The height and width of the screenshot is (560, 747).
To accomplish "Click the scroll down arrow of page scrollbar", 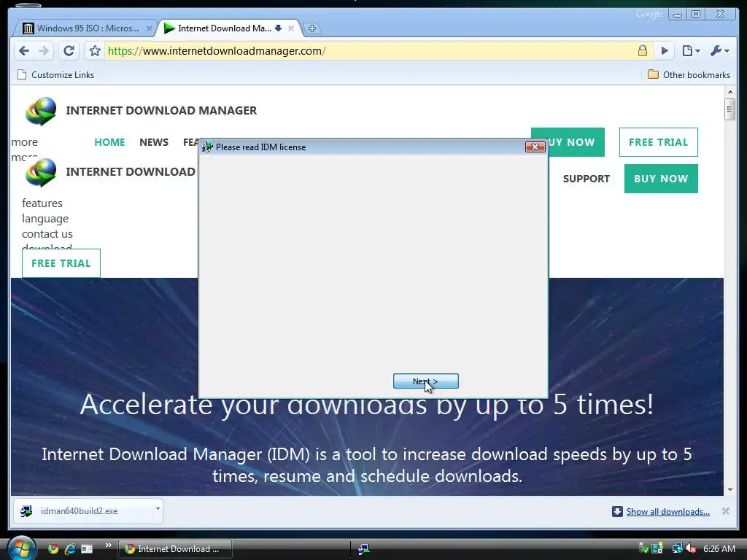I will point(729,489).
